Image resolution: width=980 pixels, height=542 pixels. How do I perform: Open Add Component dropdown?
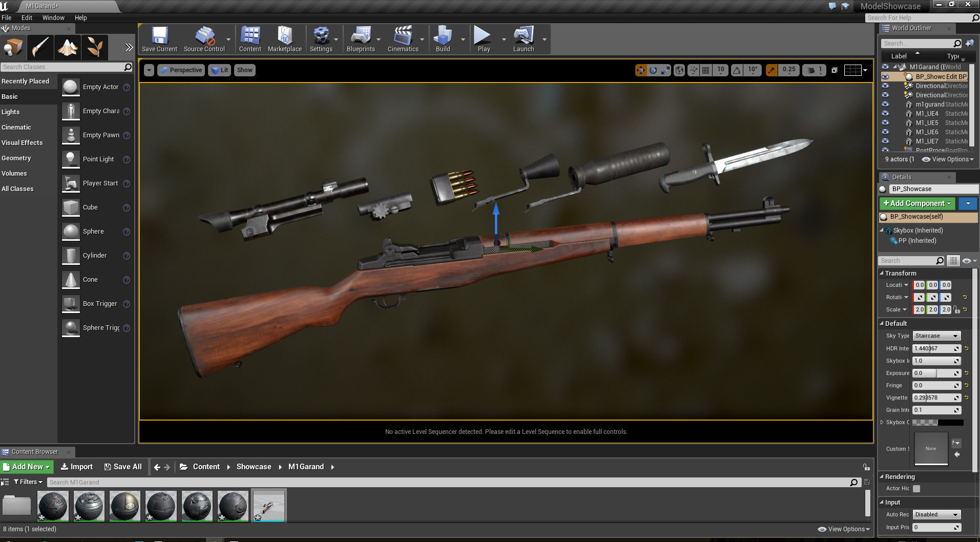917,203
